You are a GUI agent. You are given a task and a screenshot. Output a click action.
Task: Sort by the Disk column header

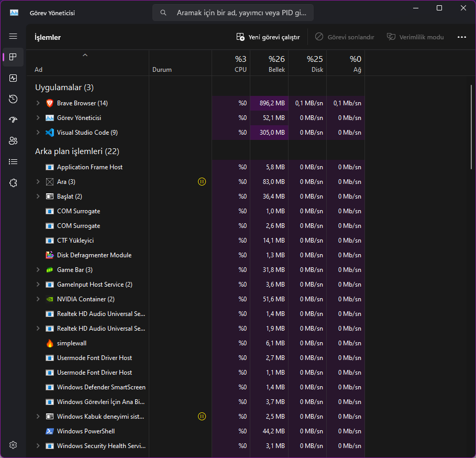(307, 63)
